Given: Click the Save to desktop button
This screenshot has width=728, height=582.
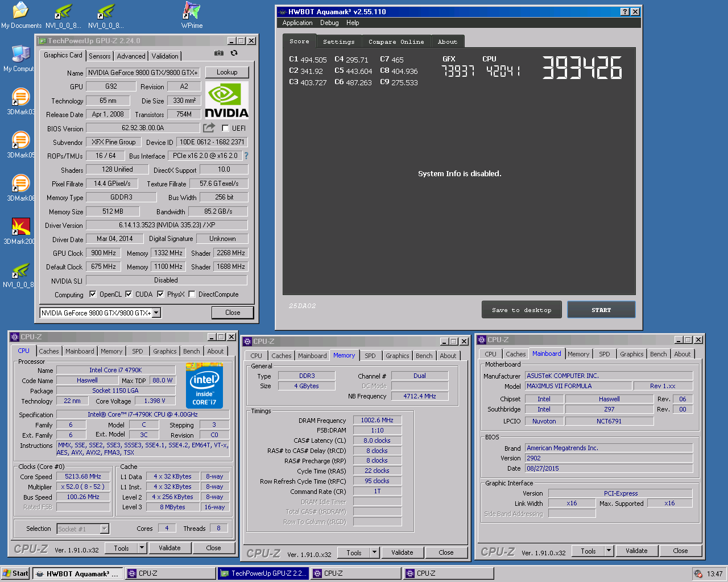Looking at the screenshot, I should 522,310.
